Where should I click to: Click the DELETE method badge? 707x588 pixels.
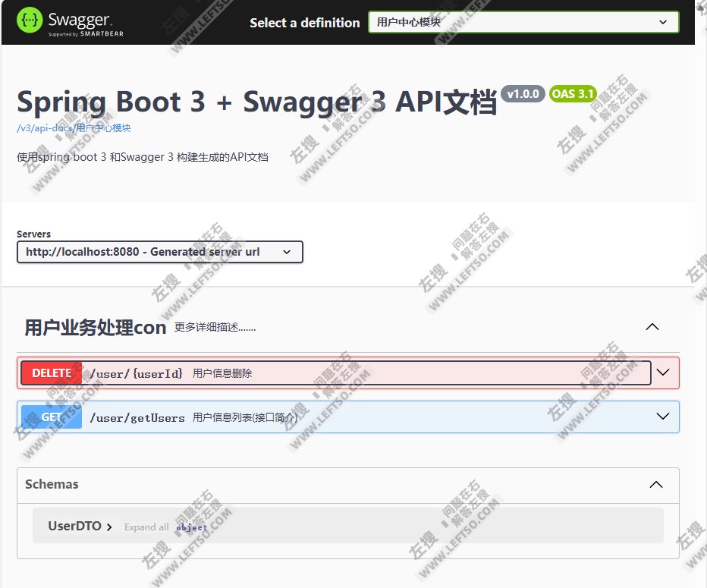(51, 373)
